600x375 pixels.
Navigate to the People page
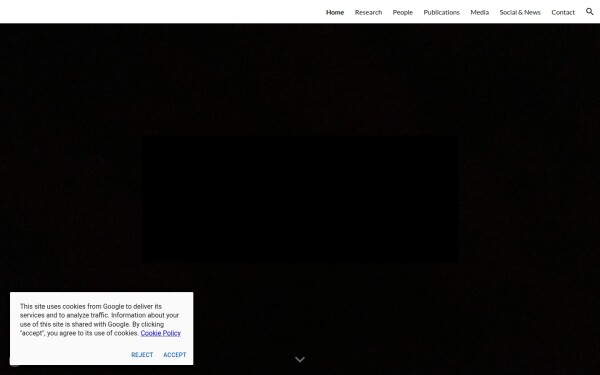pos(403,12)
